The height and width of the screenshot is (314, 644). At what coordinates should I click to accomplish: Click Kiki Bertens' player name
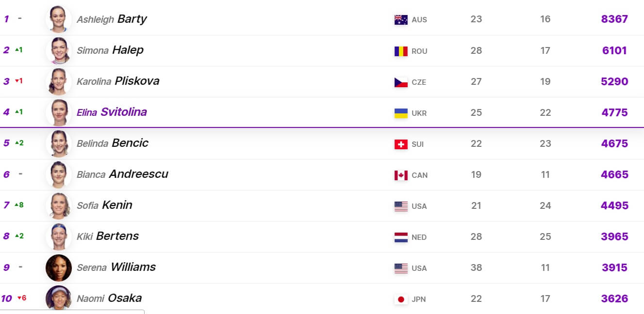[x=108, y=236]
